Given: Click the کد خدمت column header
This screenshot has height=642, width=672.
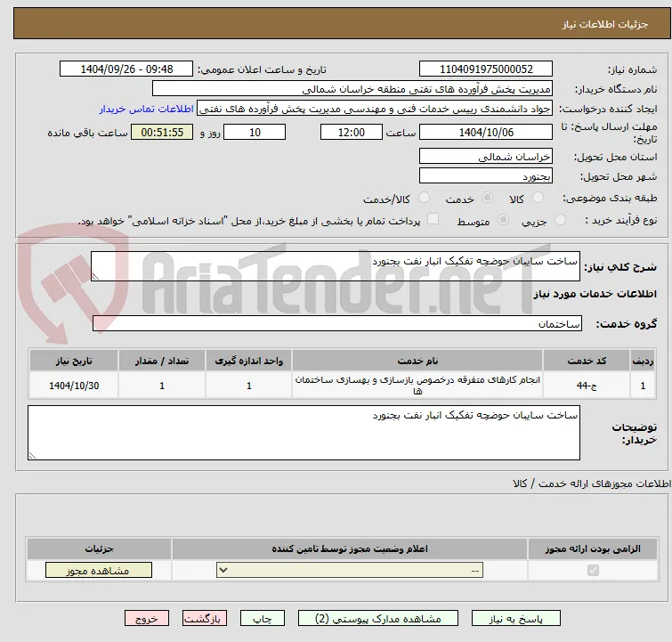Looking at the screenshot, I should [x=587, y=361].
